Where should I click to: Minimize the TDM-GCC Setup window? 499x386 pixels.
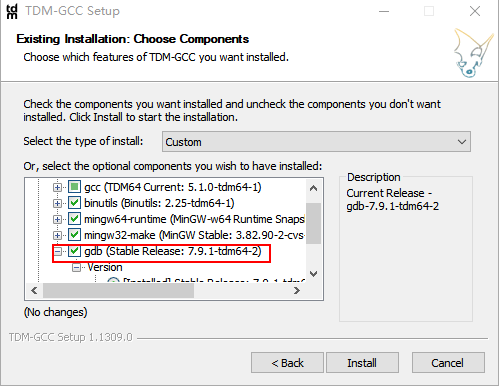click(384, 11)
